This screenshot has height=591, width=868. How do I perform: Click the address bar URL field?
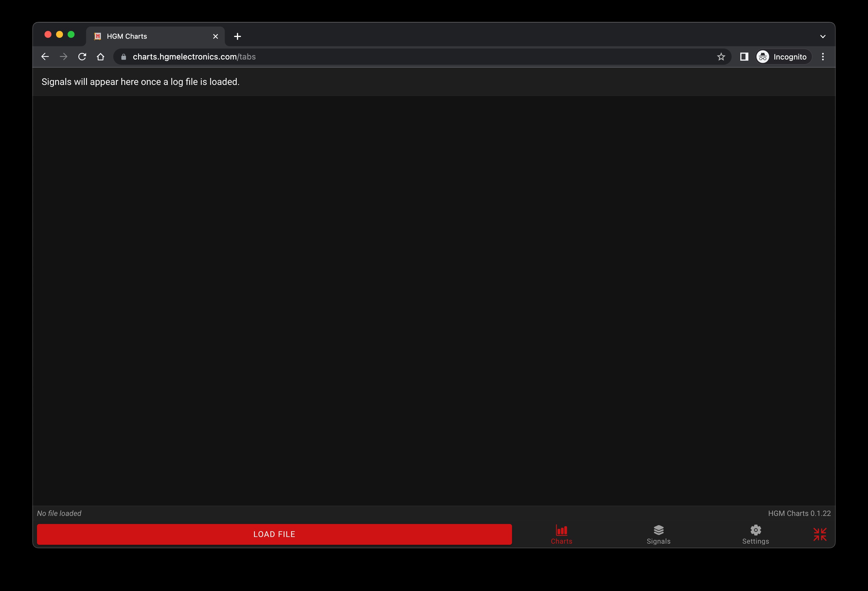pos(422,57)
